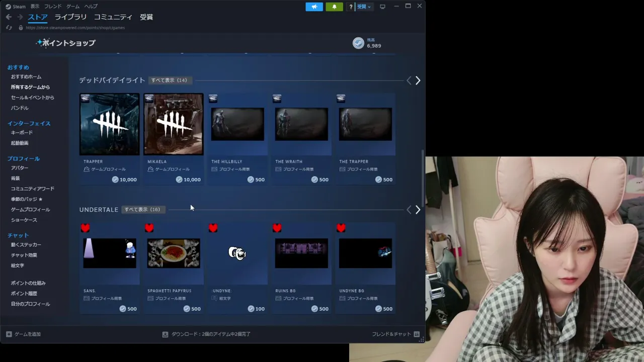Open the green notifications bell
Viewport: 644px width, 362px height.
tap(334, 7)
